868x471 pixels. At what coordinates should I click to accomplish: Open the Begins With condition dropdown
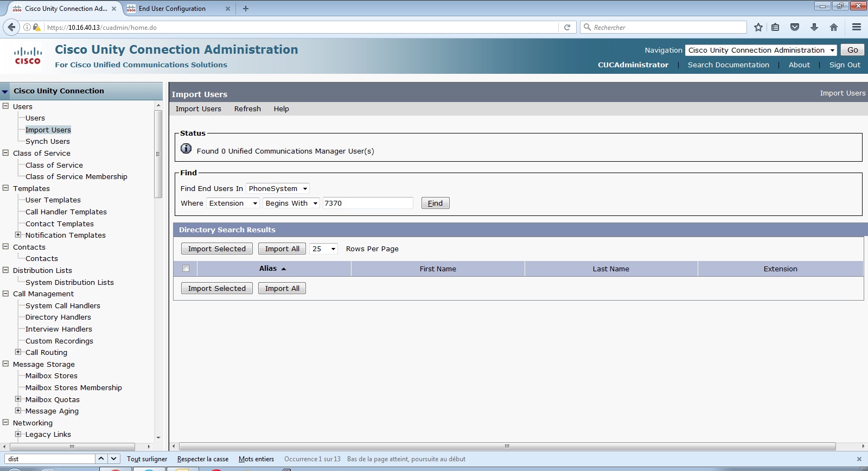(291, 203)
